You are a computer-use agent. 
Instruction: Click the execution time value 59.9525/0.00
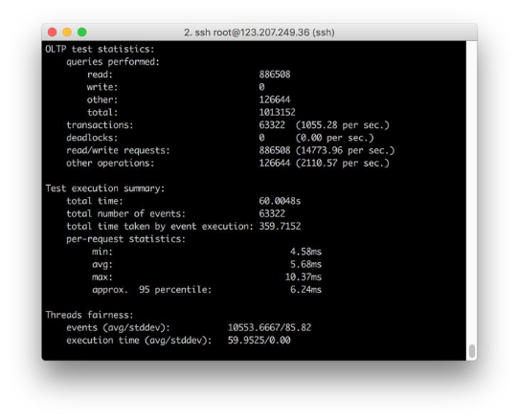(259, 341)
